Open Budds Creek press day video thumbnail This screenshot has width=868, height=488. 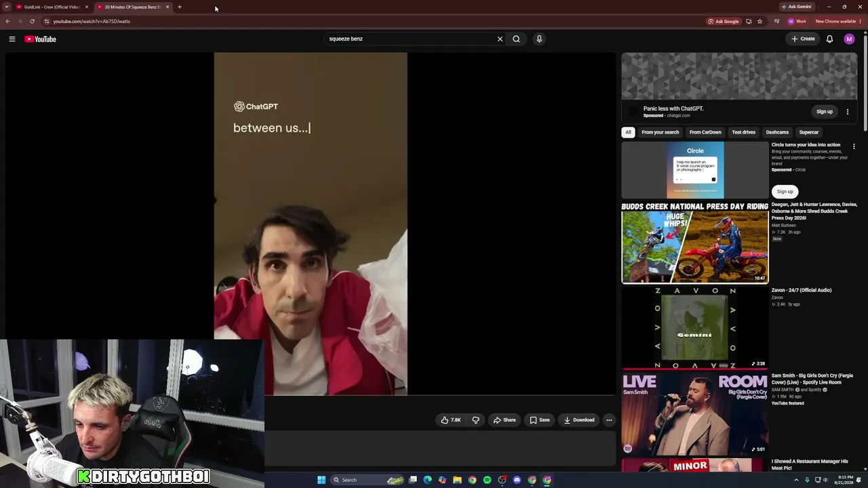pyautogui.click(x=695, y=242)
